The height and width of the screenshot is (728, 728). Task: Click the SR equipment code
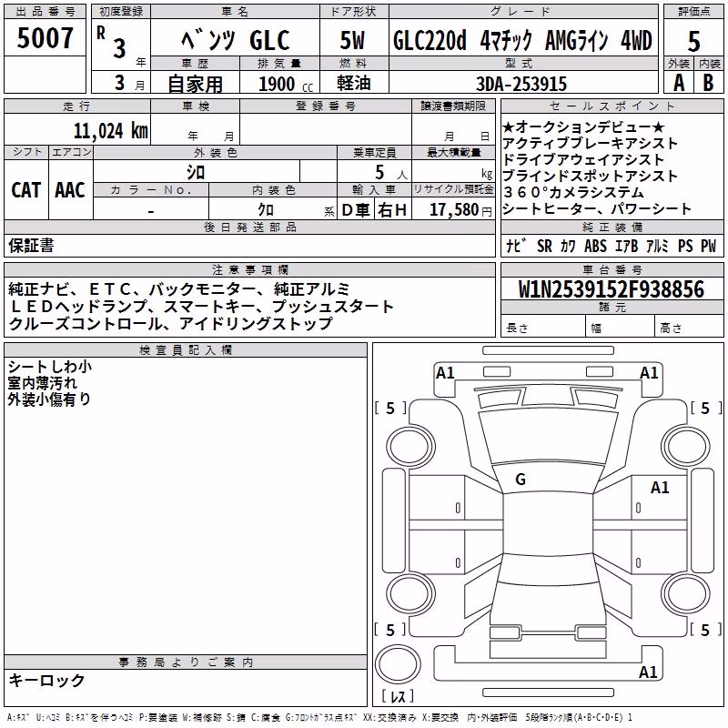(544, 246)
